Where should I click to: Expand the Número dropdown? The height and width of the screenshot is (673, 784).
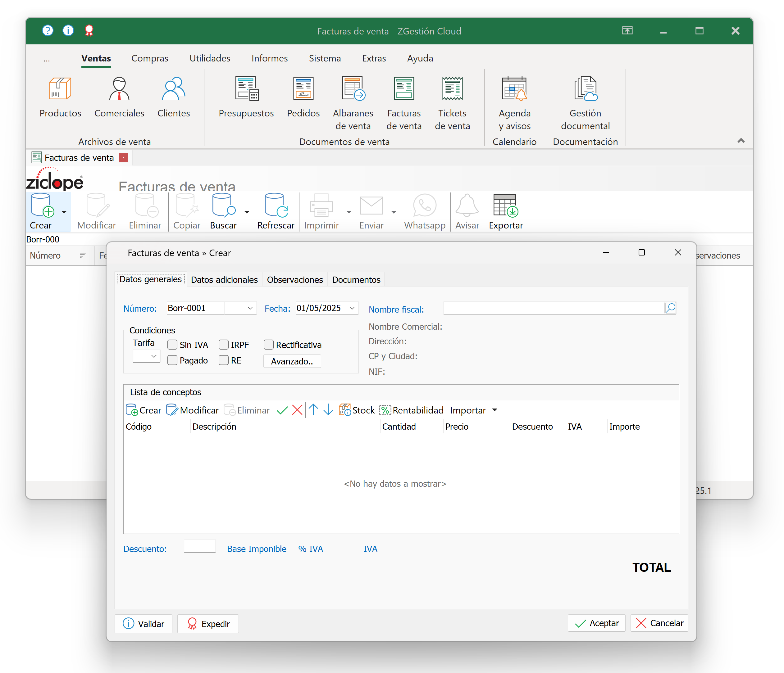point(250,308)
